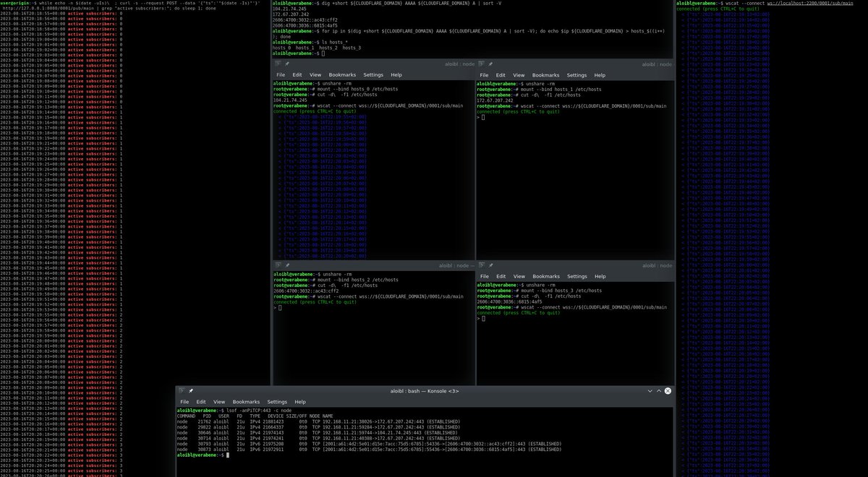This screenshot has height=477, width=868.
Task: Open the Edit menu in the hosts_3 Konsole window
Action: 501,276
